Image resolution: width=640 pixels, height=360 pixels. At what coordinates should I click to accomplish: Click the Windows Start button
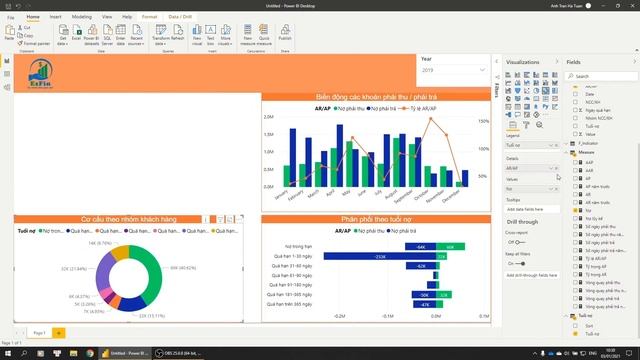[x=8, y=353]
